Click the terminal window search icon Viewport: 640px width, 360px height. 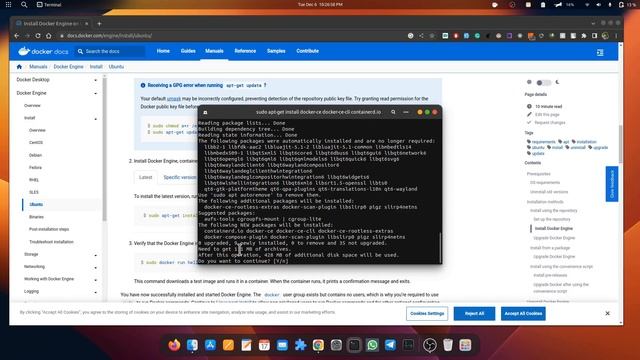pyautogui.click(x=393, y=112)
